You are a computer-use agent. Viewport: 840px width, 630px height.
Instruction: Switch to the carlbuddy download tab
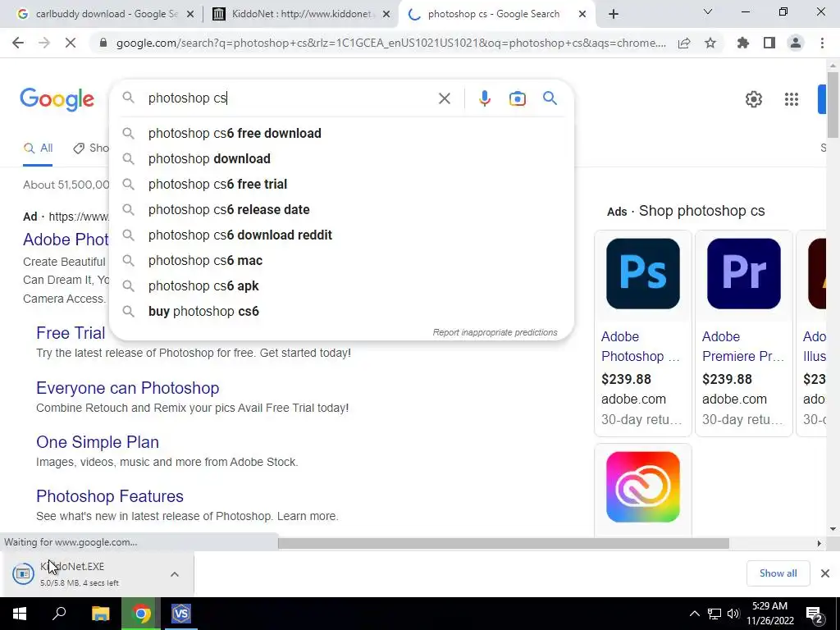point(106,14)
